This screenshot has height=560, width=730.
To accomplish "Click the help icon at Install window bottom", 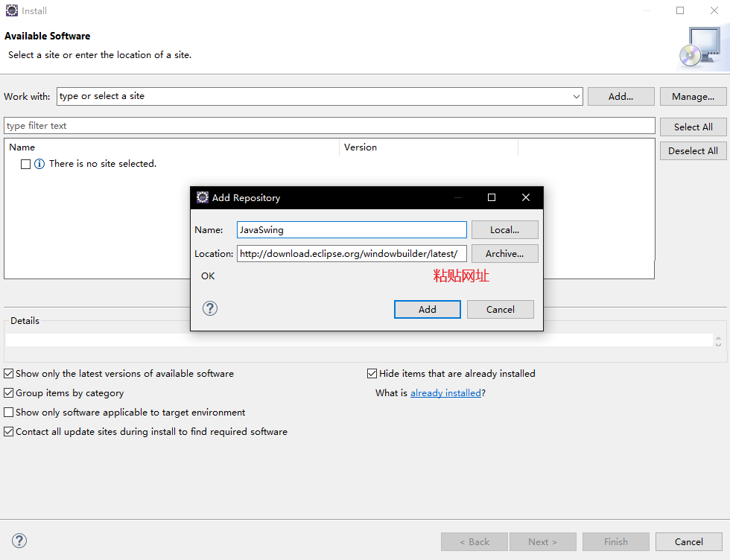I will coord(19,541).
